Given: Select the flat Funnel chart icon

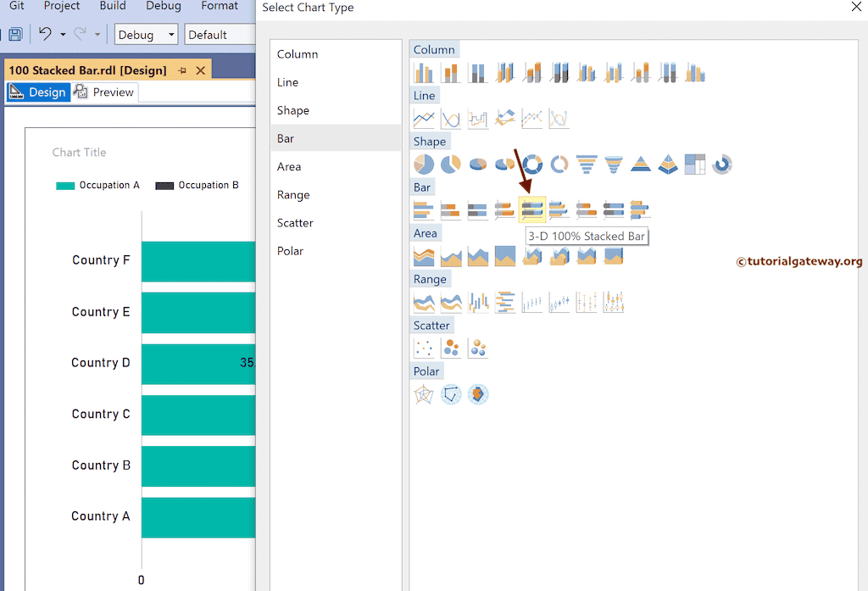Looking at the screenshot, I should (587, 164).
